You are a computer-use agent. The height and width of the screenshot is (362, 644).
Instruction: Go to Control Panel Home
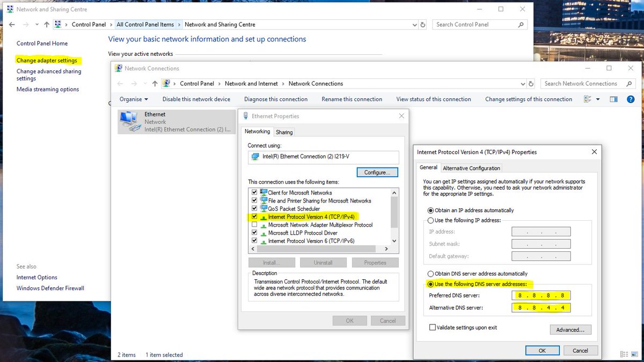point(42,44)
